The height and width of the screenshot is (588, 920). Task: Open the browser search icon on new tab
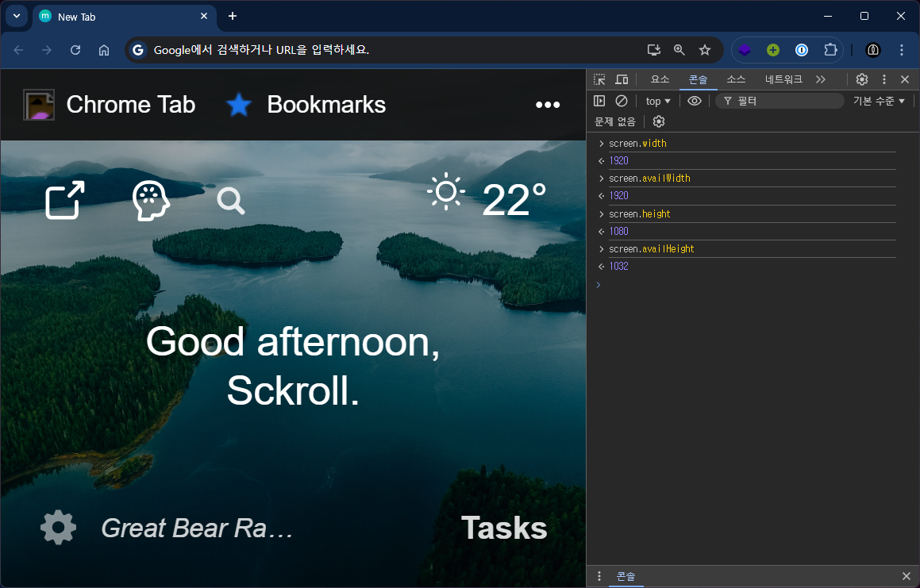[x=230, y=201]
